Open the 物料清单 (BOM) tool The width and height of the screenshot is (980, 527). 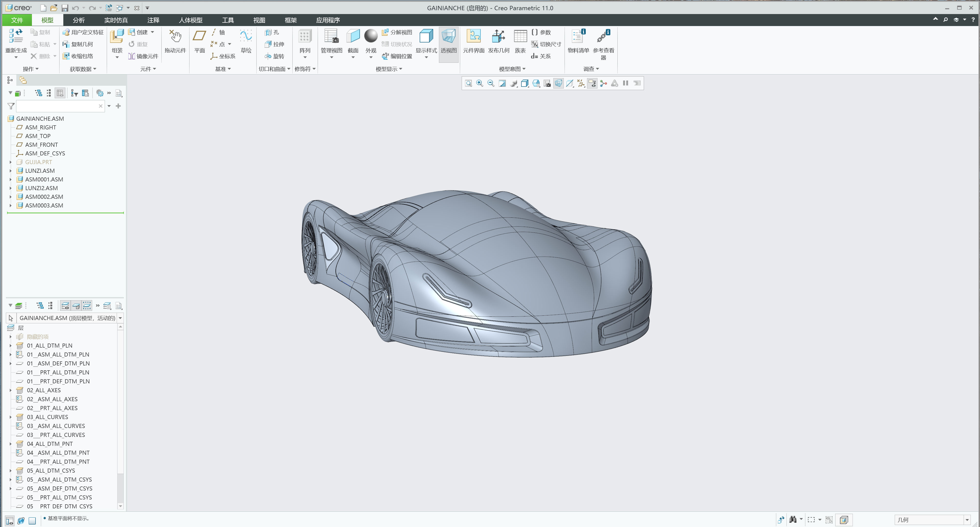coord(578,42)
